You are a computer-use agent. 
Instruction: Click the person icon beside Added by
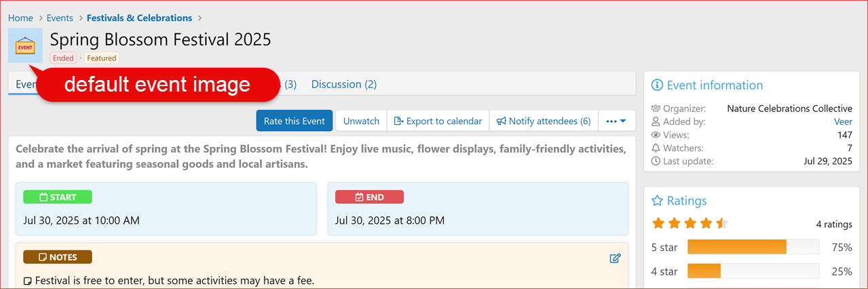click(x=656, y=122)
